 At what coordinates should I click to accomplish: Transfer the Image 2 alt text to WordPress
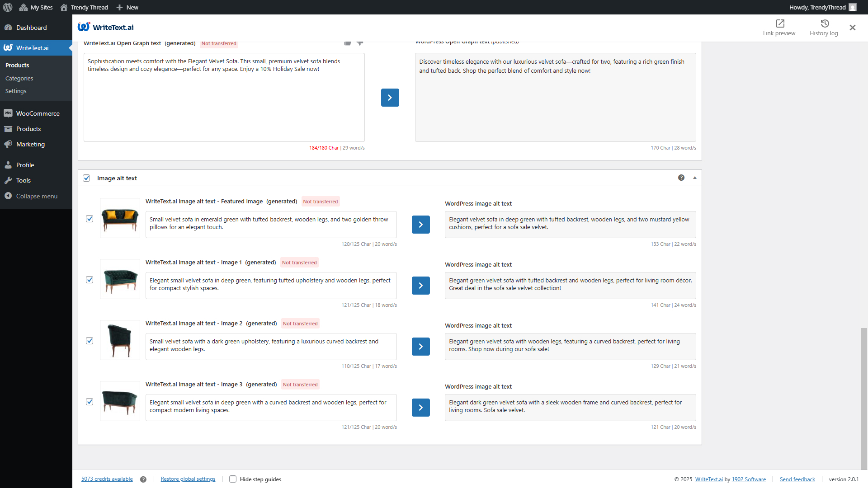pos(420,347)
